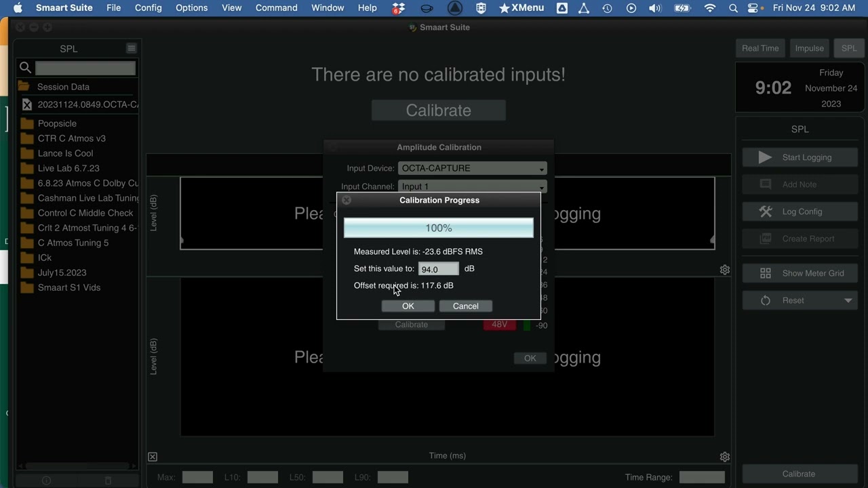
Task: Open the Apple menu
Action: pyautogui.click(x=18, y=8)
